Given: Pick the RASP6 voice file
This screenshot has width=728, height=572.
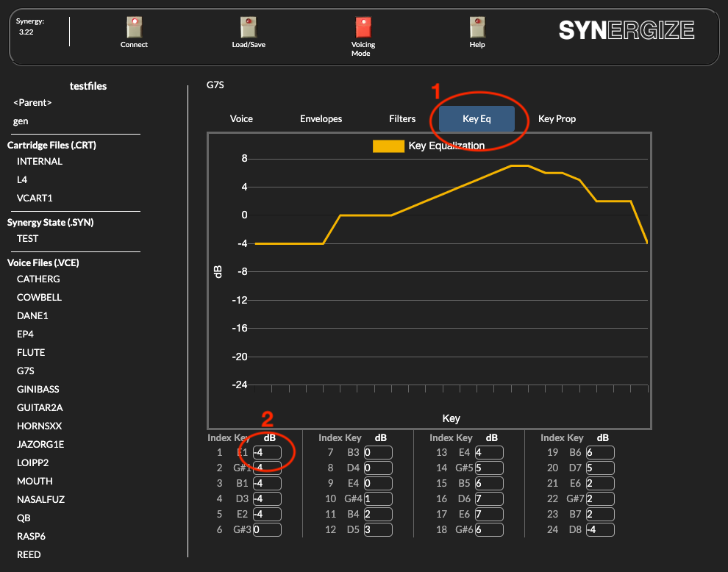Looking at the screenshot, I should point(31,536).
